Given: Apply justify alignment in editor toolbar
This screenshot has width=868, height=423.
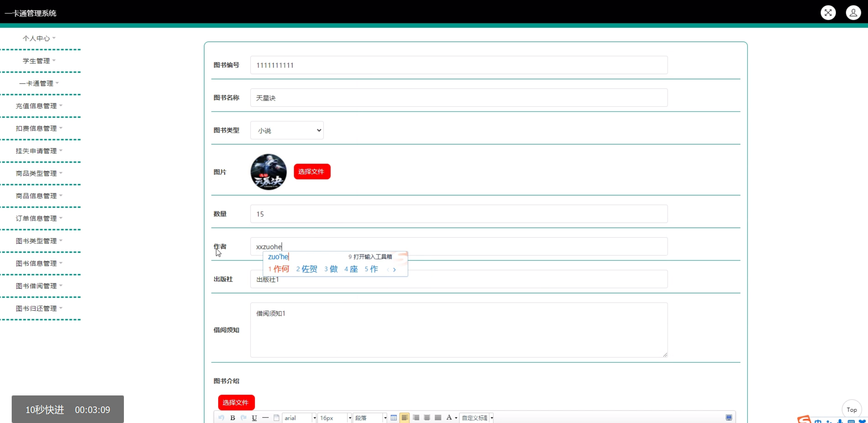Looking at the screenshot, I should tap(438, 418).
